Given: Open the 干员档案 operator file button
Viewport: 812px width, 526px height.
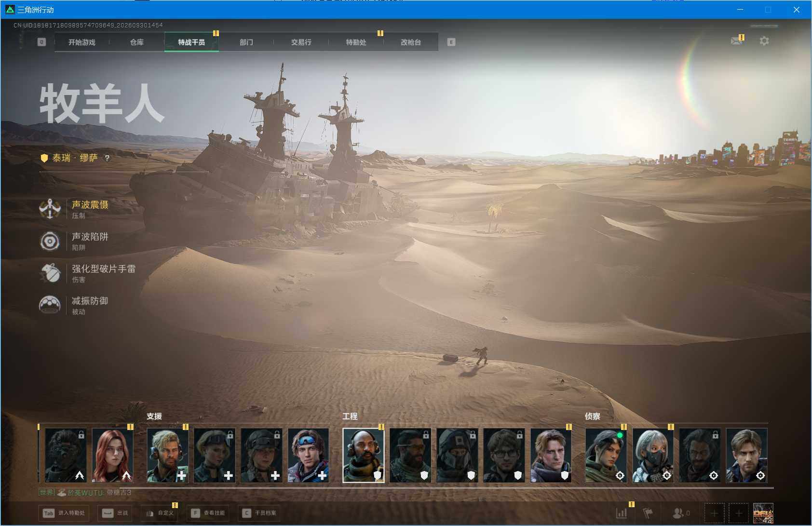Looking at the screenshot, I should (x=259, y=513).
